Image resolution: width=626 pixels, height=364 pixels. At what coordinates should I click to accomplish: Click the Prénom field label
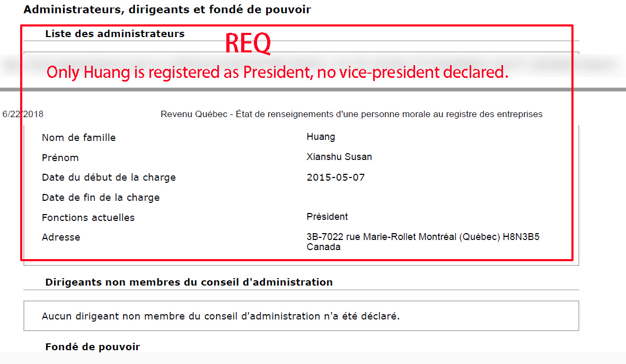click(x=60, y=158)
